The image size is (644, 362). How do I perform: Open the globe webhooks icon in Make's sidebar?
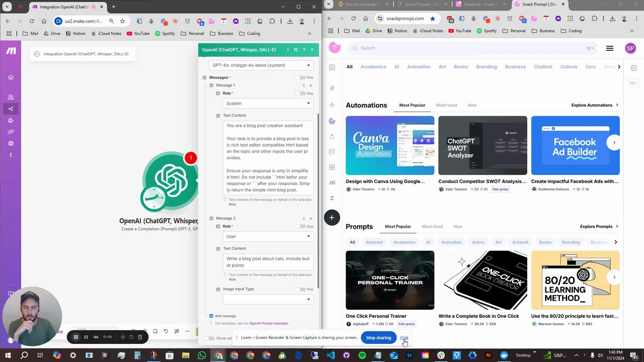click(x=11, y=143)
